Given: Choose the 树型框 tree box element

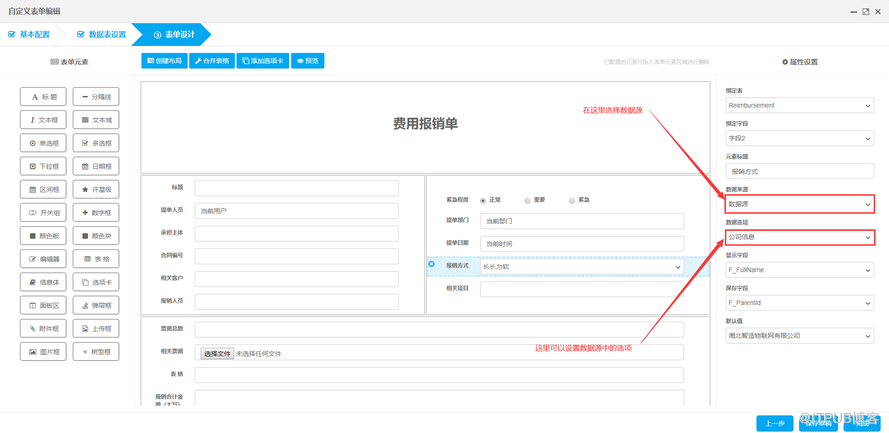Looking at the screenshot, I should click(96, 352).
